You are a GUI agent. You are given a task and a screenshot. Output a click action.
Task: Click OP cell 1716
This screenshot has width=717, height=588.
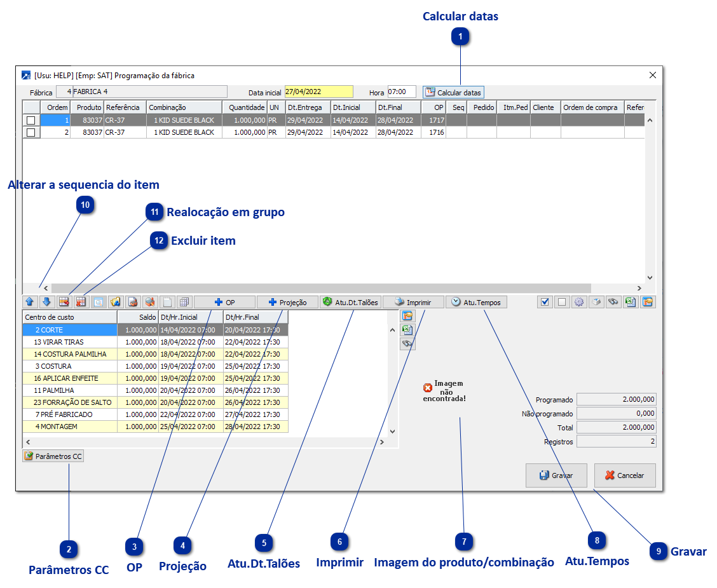point(433,132)
